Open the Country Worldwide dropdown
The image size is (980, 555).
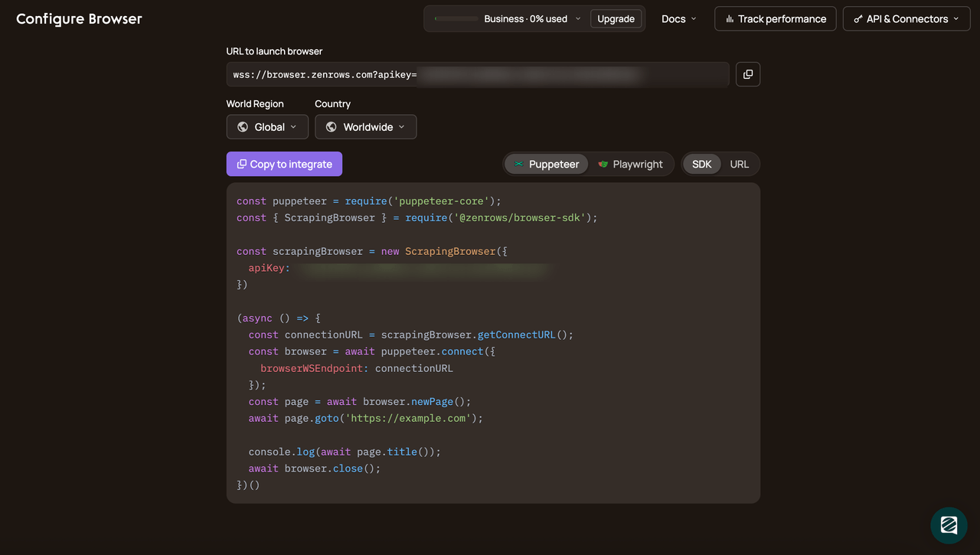366,127
